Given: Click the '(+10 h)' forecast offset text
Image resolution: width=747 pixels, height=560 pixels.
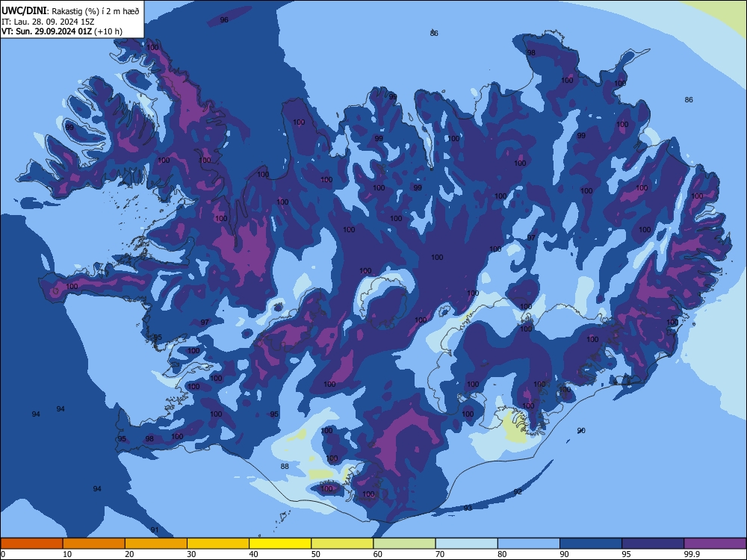Looking at the screenshot, I should (x=108, y=31).
